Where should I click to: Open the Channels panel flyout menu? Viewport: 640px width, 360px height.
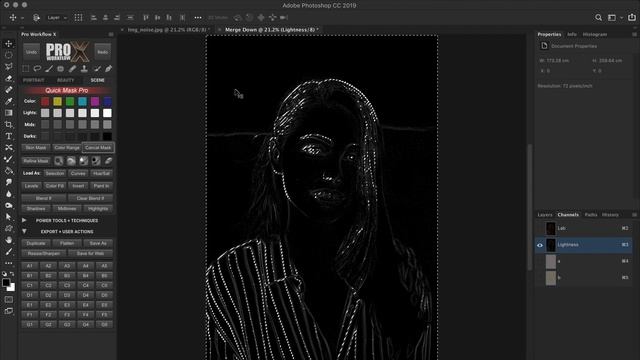pos(634,215)
